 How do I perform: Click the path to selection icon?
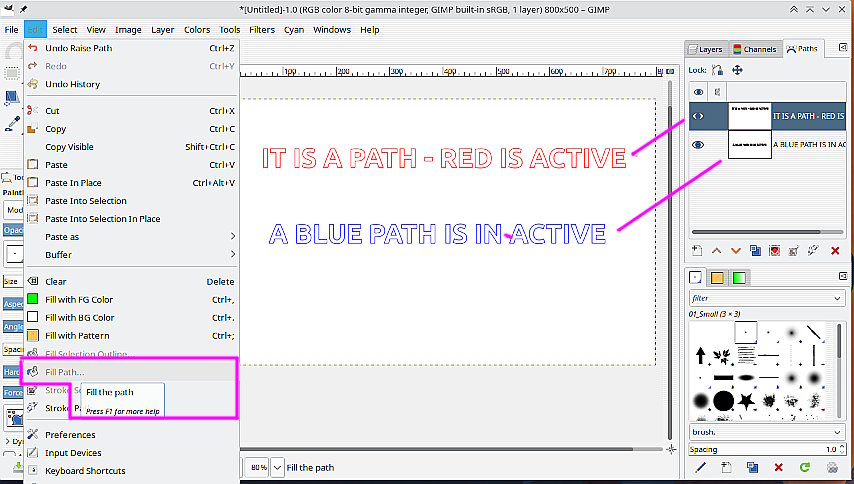[774, 250]
